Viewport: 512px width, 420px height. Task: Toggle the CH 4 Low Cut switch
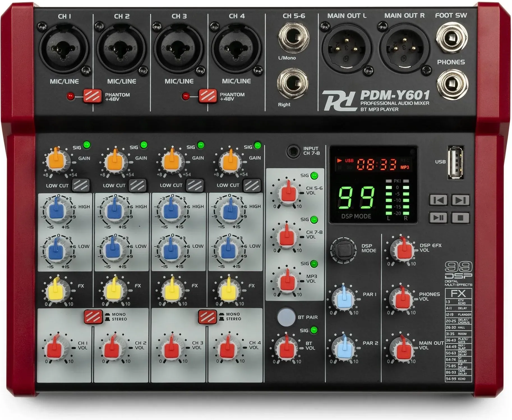(x=252, y=185)
